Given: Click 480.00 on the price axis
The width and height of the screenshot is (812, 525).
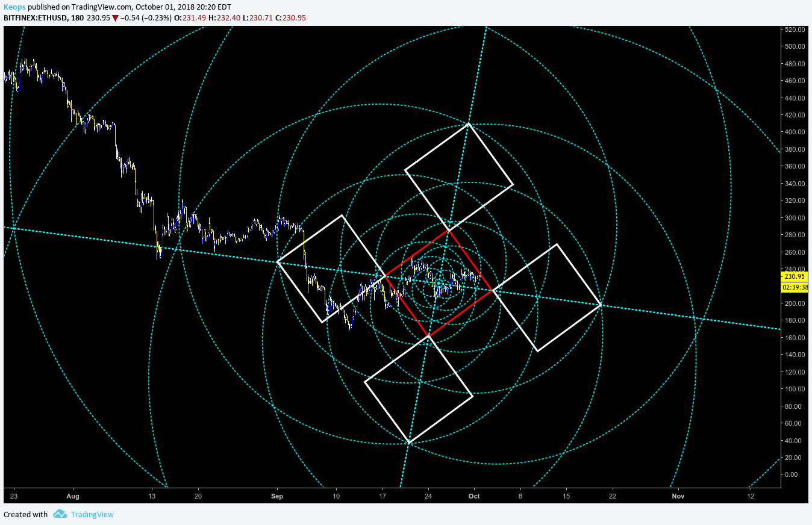Looking at the screenshot, I should coord(794,64).
